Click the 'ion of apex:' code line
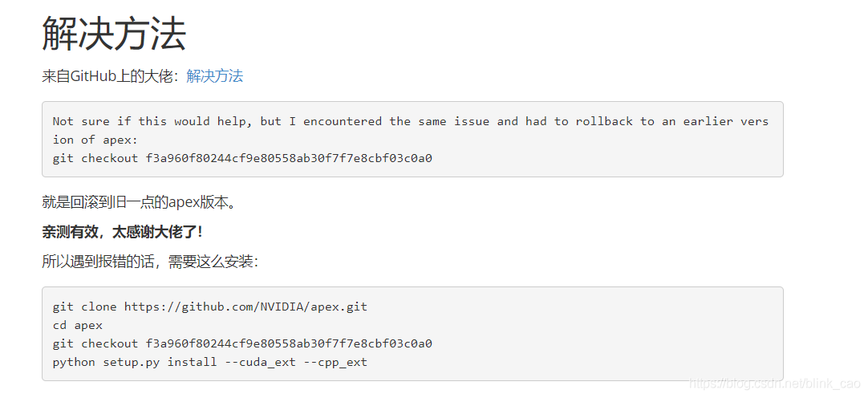Image resolution: width=868 pixels, height=398 pixels. (x=84, y=140)
